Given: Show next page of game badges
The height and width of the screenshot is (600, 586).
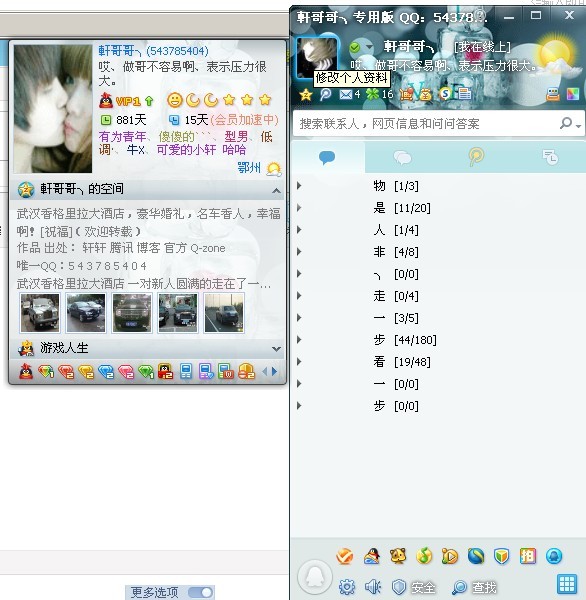Looking at the screenshot, I should click(274, 371).
